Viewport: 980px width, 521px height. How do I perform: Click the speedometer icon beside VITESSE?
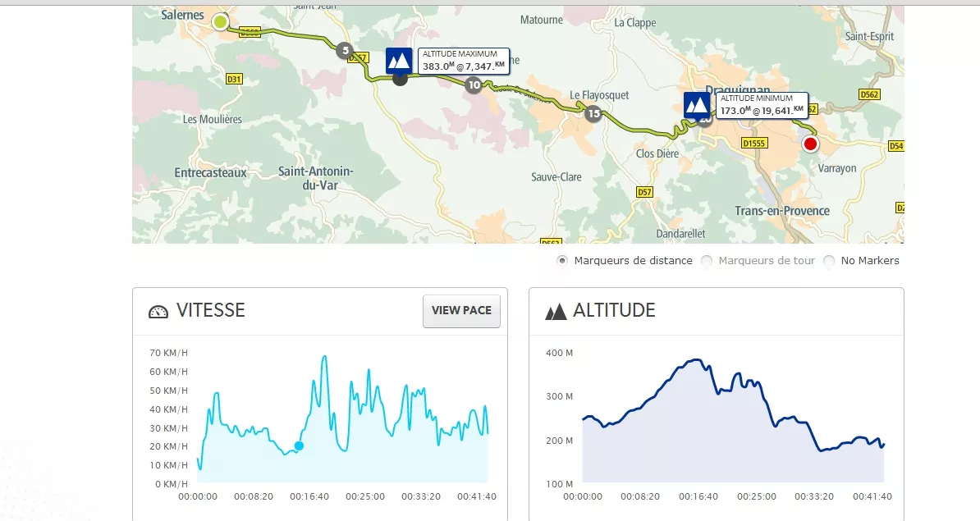click(158, 311)
